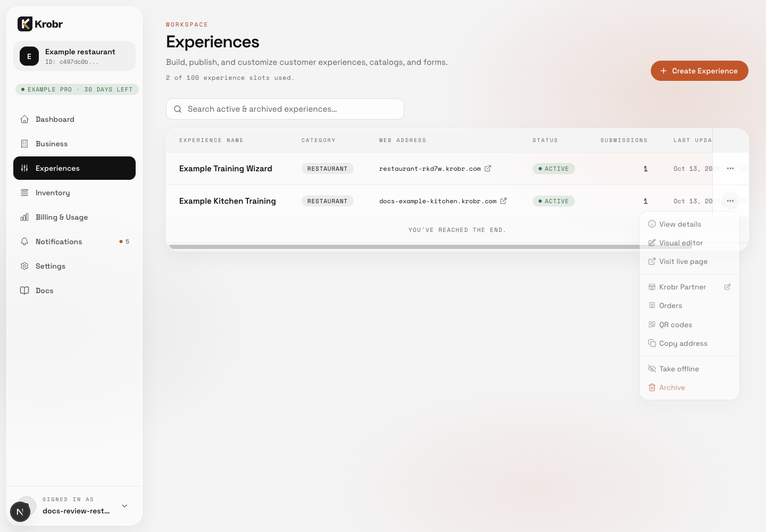Click Status column header

coord(545,140)
